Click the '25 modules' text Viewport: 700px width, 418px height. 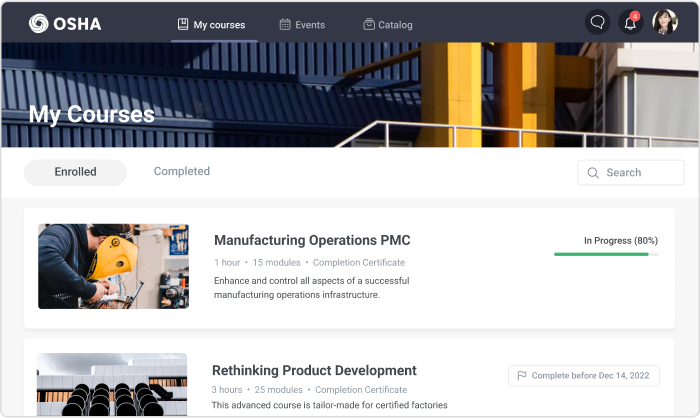(279, 390)
